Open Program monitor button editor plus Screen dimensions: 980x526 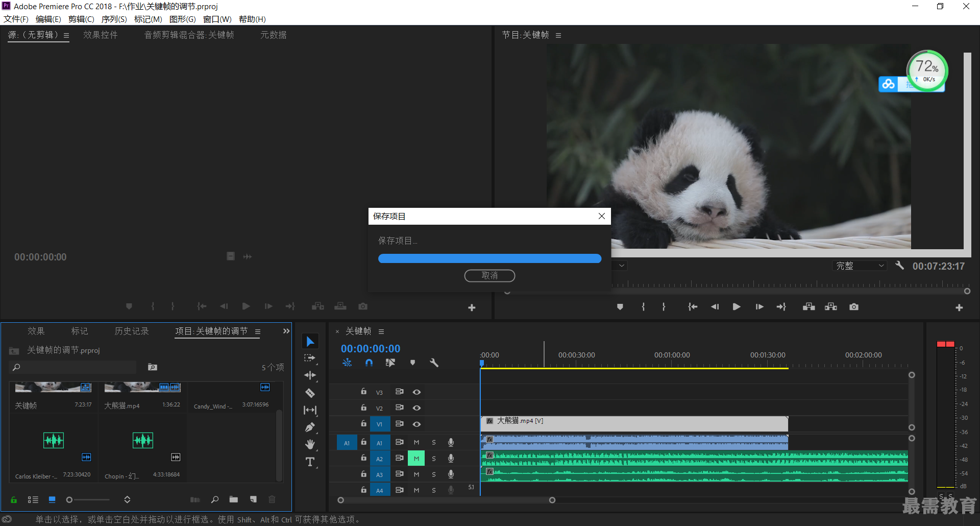959,307
